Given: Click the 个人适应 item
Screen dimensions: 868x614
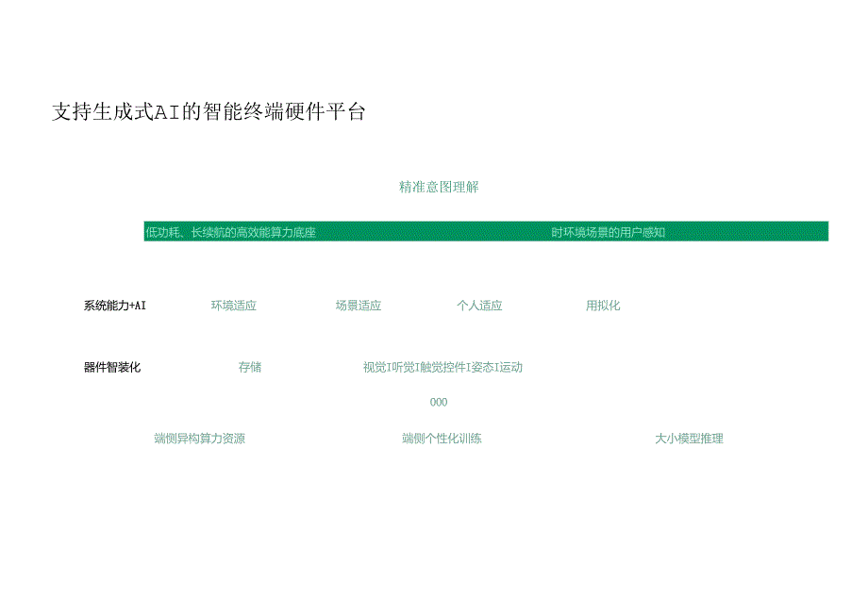Looking at the screenshot, I should coord(479,305).
